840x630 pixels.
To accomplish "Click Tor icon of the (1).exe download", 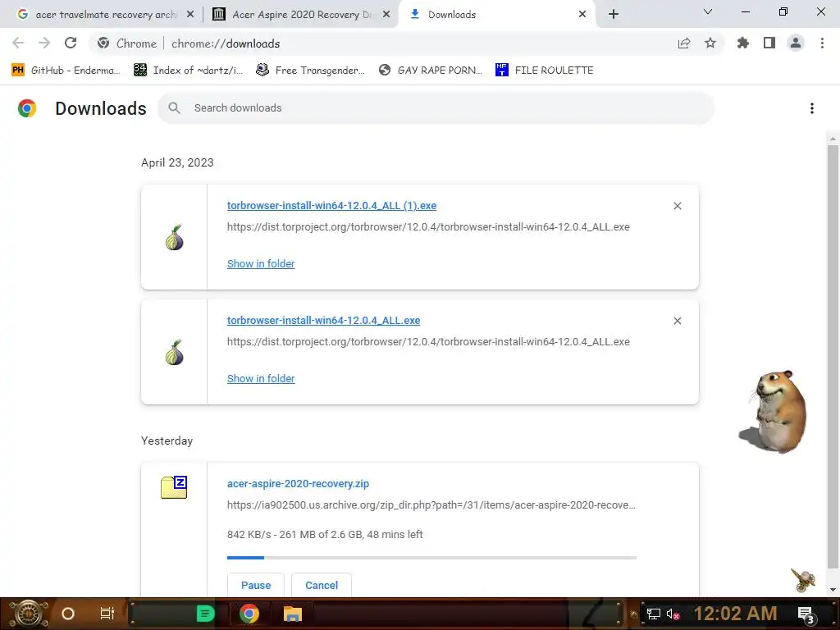I will pyautogui.click(x=175, y=238).
